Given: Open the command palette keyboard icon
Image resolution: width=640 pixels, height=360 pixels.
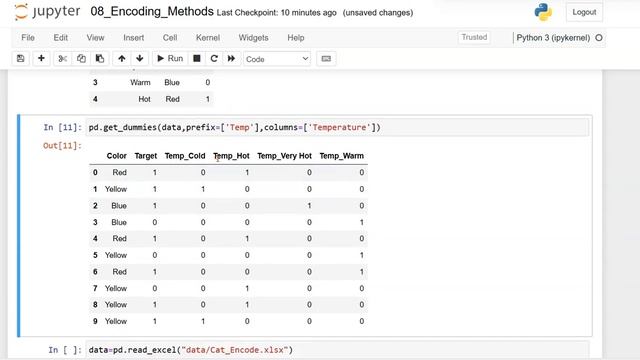Looking at the screenshot, I should pos(326,59).
